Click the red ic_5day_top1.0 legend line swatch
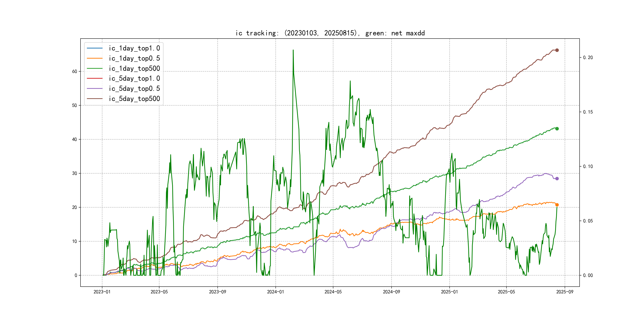644x322 pixels. tap(94, 78)
